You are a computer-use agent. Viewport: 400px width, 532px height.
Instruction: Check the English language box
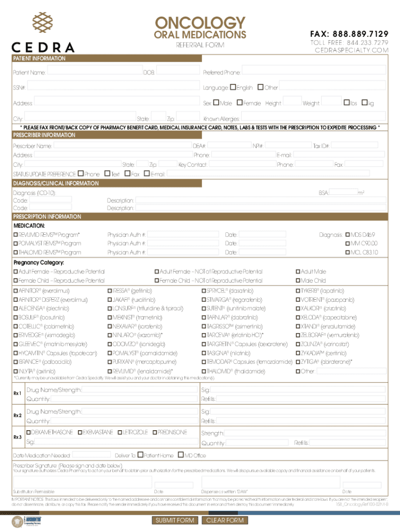[x=233, y=87]
